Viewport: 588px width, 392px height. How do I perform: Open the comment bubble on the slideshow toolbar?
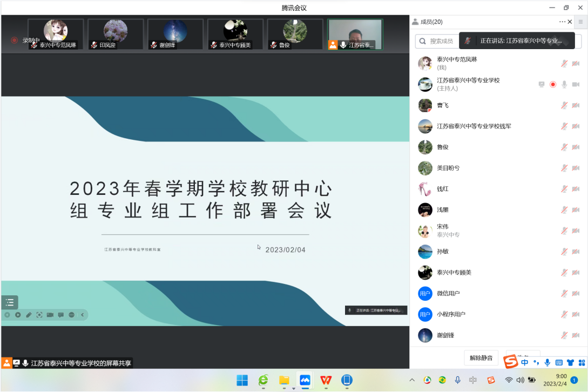[x=61, y=315]
